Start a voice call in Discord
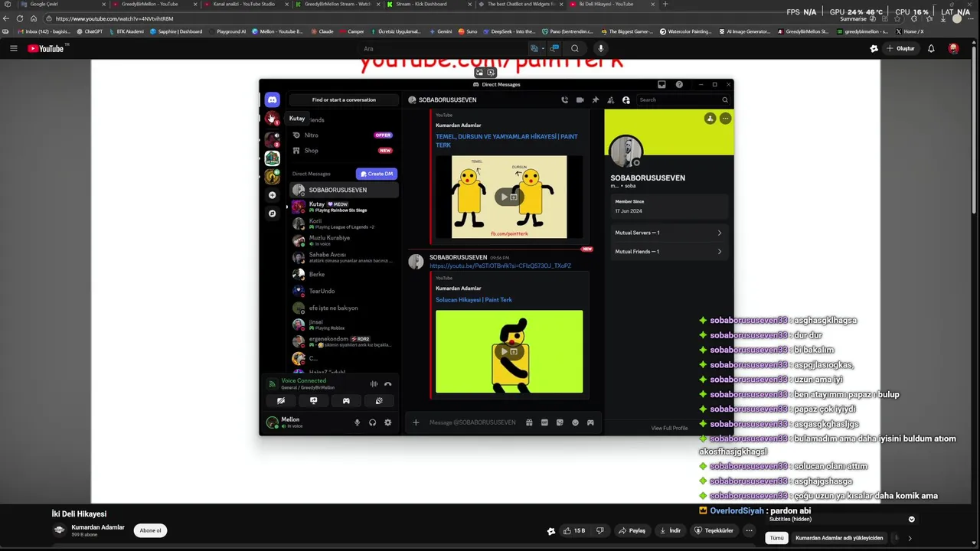This screenshot has height=551, width=980. (564, 99)
